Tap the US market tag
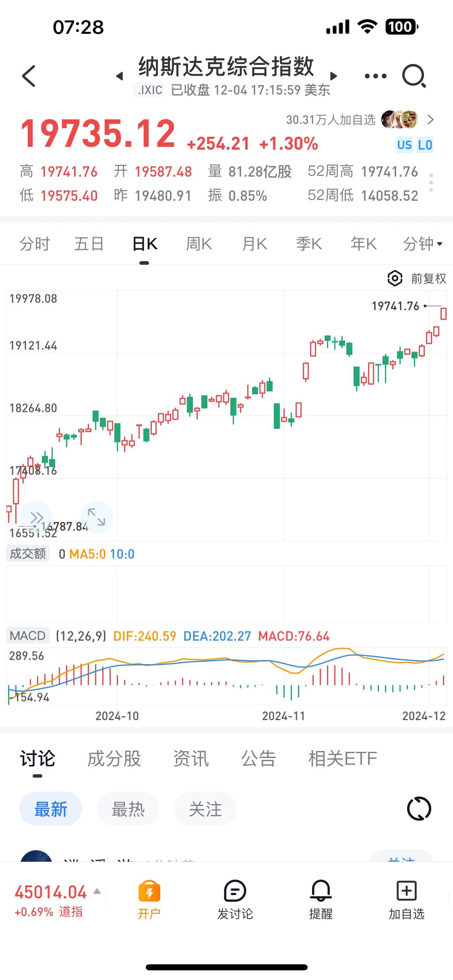 (404, 145)
